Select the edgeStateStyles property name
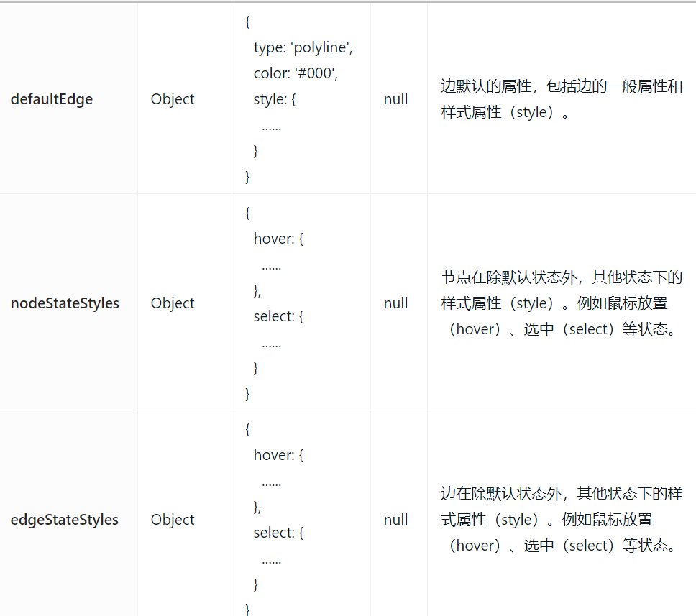This screenshot has height=616, width=696. [x=65, y=519]
